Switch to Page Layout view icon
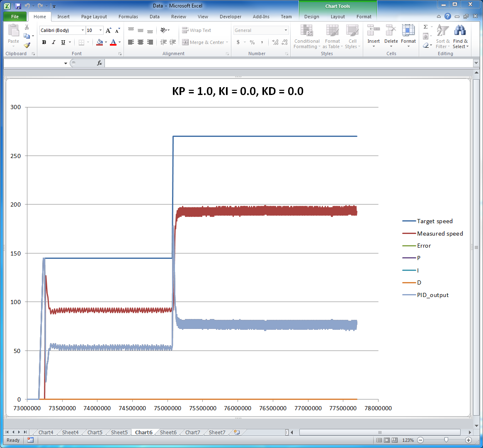This screenshot has width=483, height=448. coord(386,440)
